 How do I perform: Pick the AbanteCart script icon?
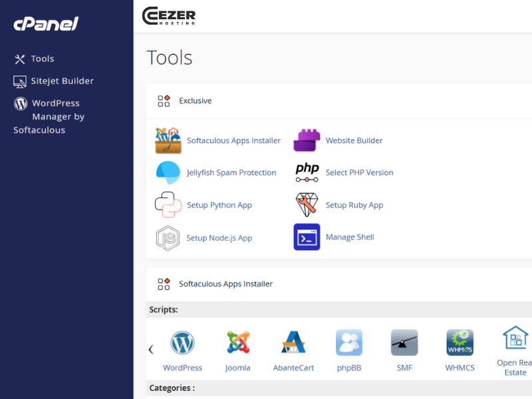(293, 343)
